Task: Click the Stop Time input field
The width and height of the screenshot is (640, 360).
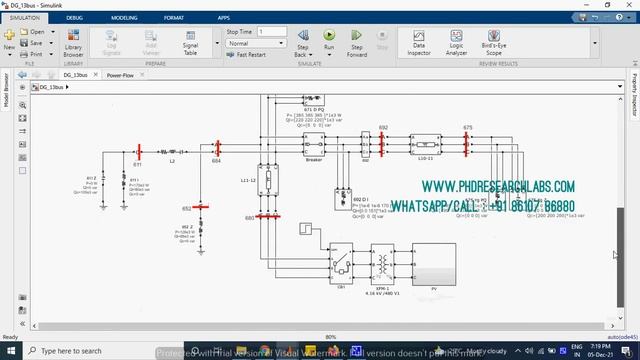Action: pos(272,32)
